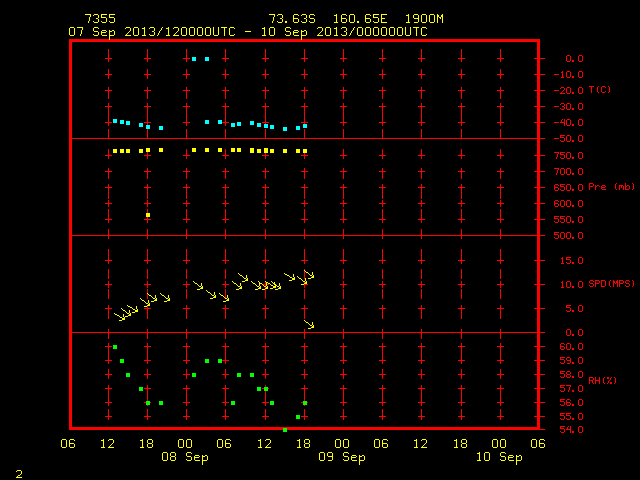The width and height of the screenshot is (640, 480).
Task: Select the 10 Sep date label
Action: point(499,457)
